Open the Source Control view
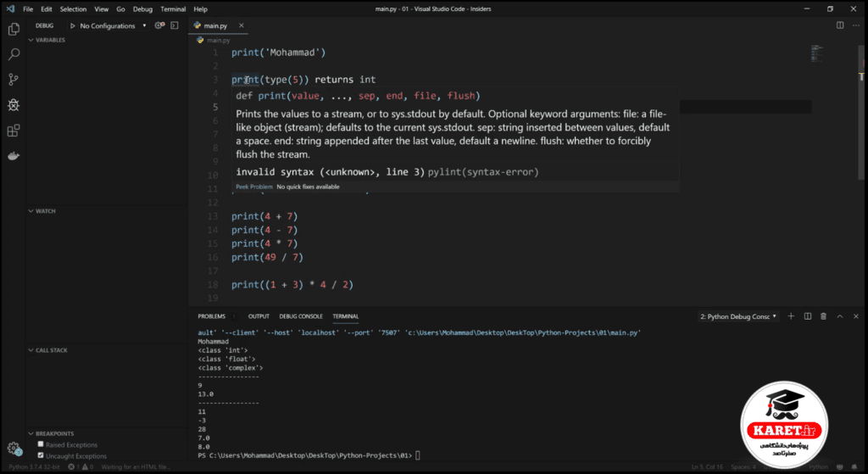 [14, 79]
